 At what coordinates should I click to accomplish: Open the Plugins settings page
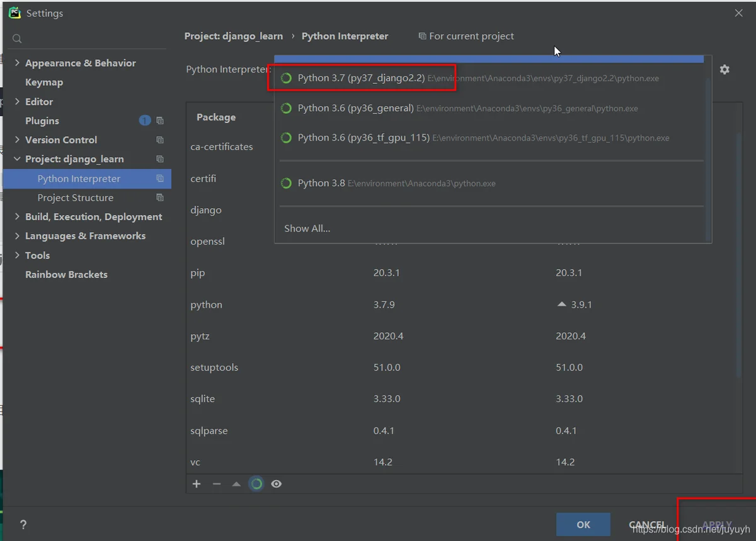click(x=42, y=120)
